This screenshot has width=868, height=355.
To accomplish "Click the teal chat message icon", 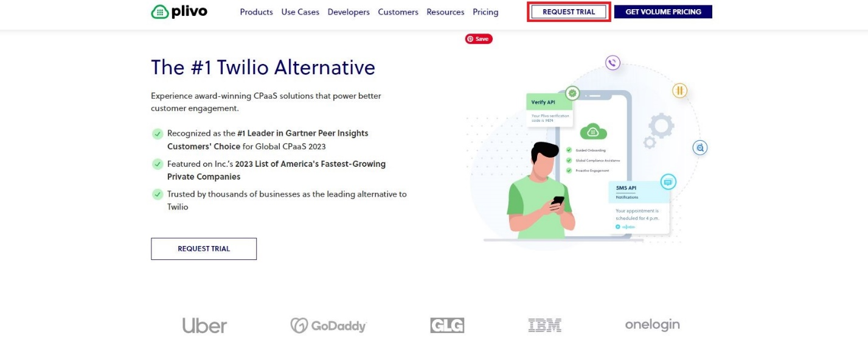I will tap(668, 181).
